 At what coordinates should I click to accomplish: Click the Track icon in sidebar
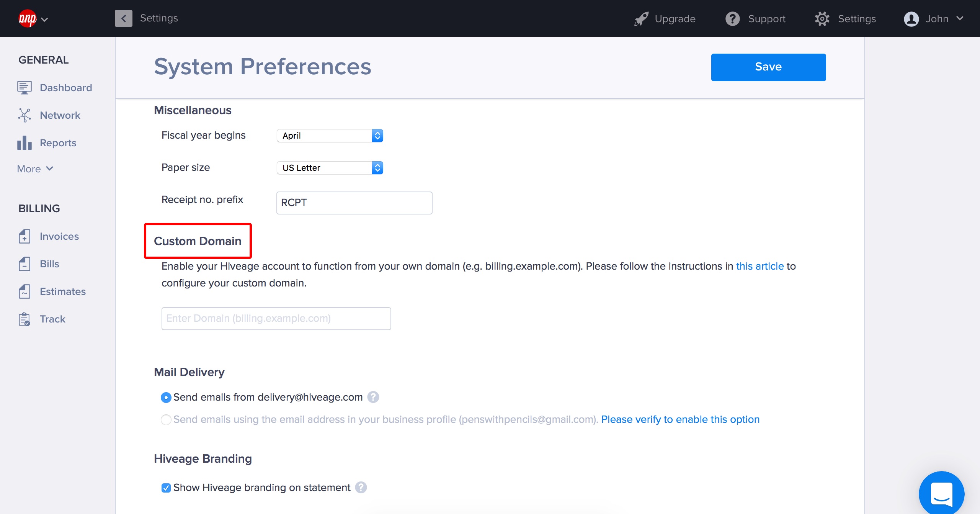[x=24, y=318]
